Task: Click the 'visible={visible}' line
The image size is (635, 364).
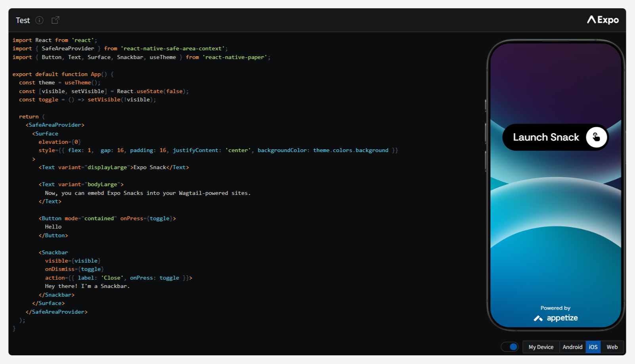Action: pyautogui.click(x=73, y=261)
